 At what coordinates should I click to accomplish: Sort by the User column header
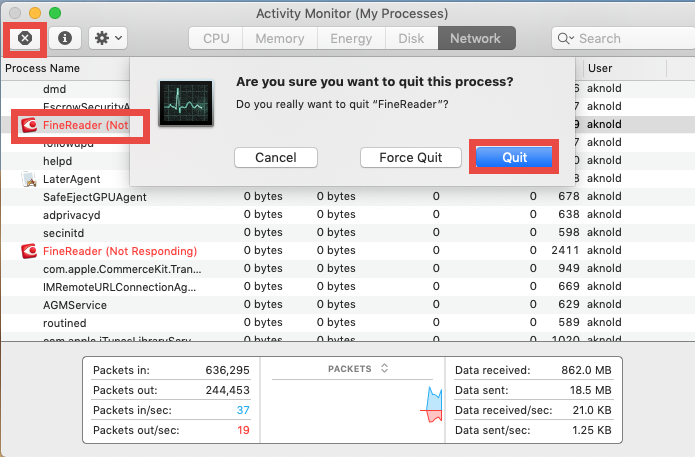[600, 68]
